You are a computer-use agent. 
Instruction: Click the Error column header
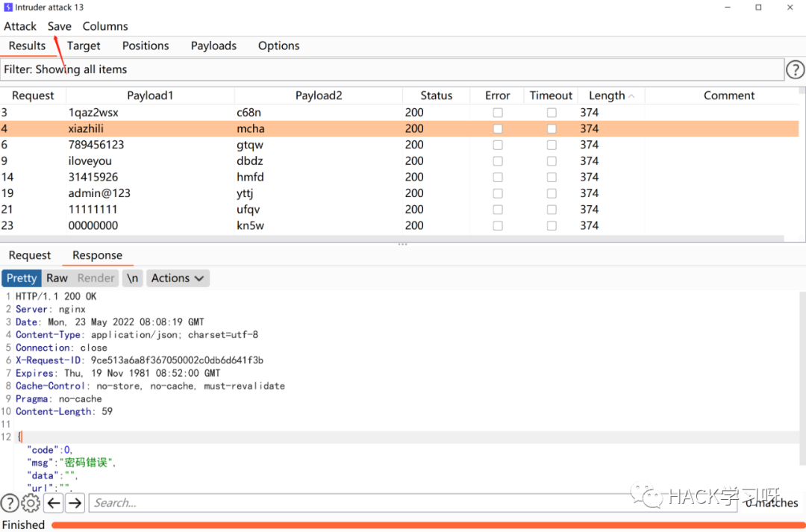[x=497, y=96]
